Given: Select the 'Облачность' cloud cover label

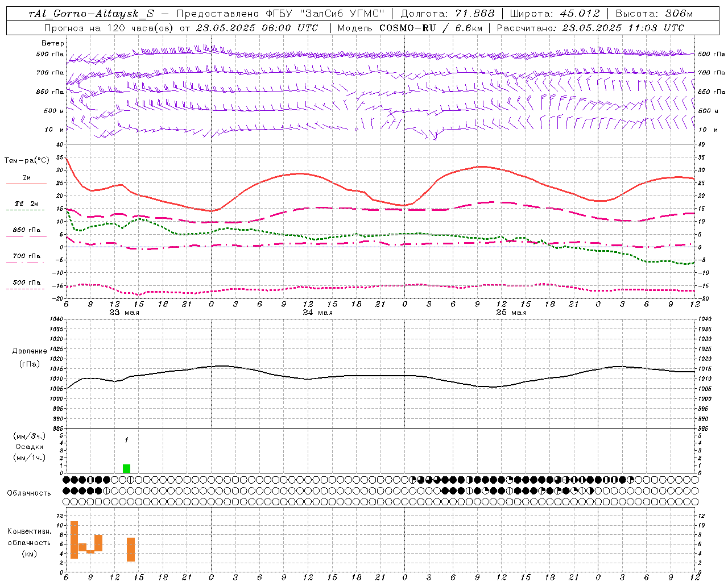Looking at the screenshot, I should 29,493.
